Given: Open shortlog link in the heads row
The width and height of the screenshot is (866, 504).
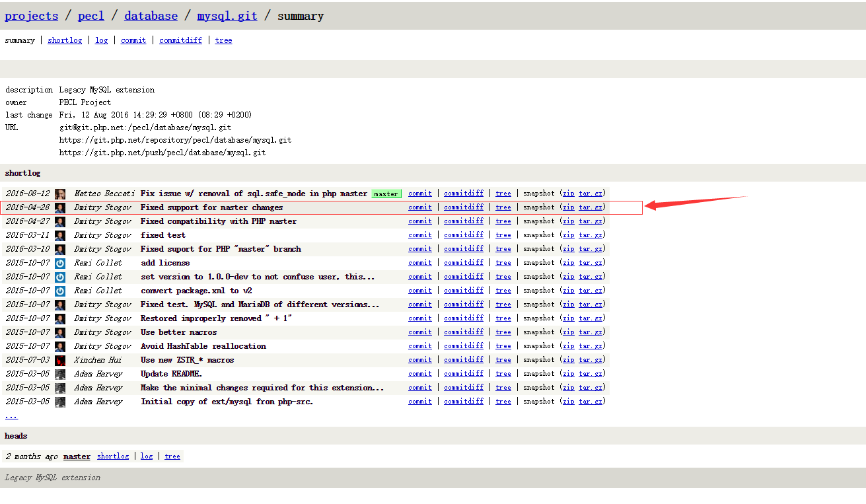Looking at the screenshot, I should (113, 456).
